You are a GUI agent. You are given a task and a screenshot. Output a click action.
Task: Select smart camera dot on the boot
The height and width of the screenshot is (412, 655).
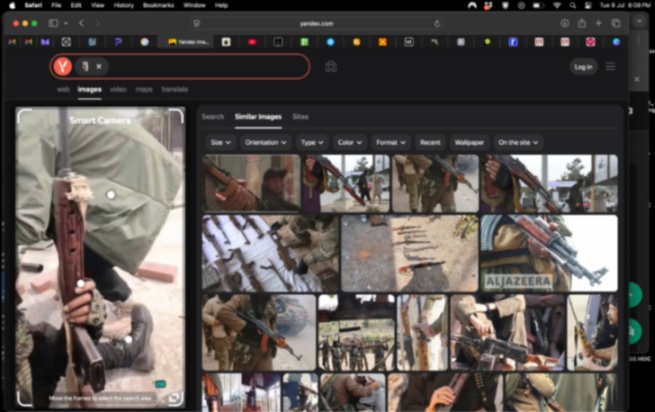129,339
